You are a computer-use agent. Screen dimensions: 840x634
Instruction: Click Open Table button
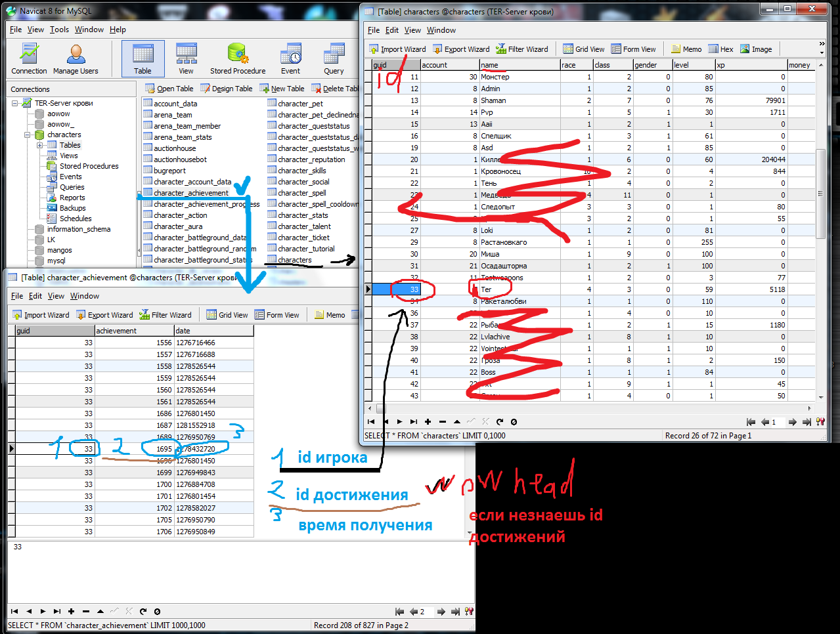(169, 89)
